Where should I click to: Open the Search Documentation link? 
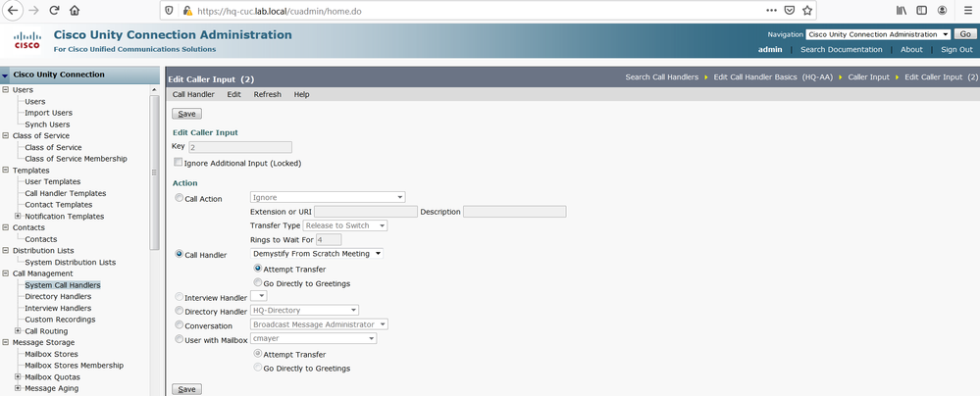point(842,49)
